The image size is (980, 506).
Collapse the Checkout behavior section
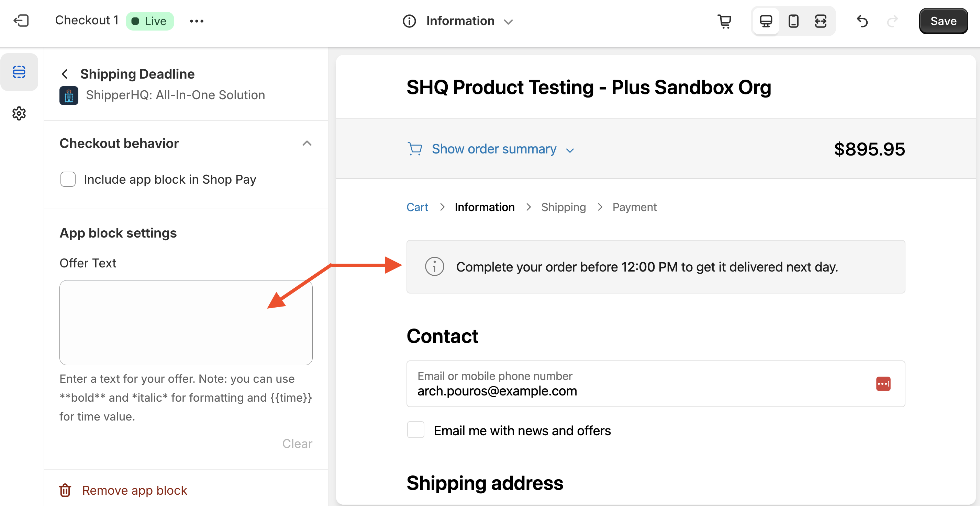307,143
